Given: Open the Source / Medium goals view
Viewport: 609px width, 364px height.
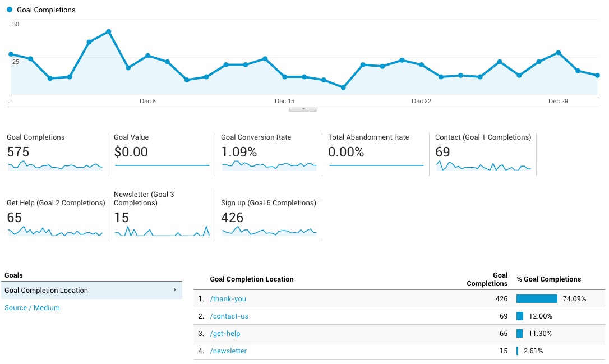Looking at the screenshot, I should pyautogui.click(x=32, y=308).
